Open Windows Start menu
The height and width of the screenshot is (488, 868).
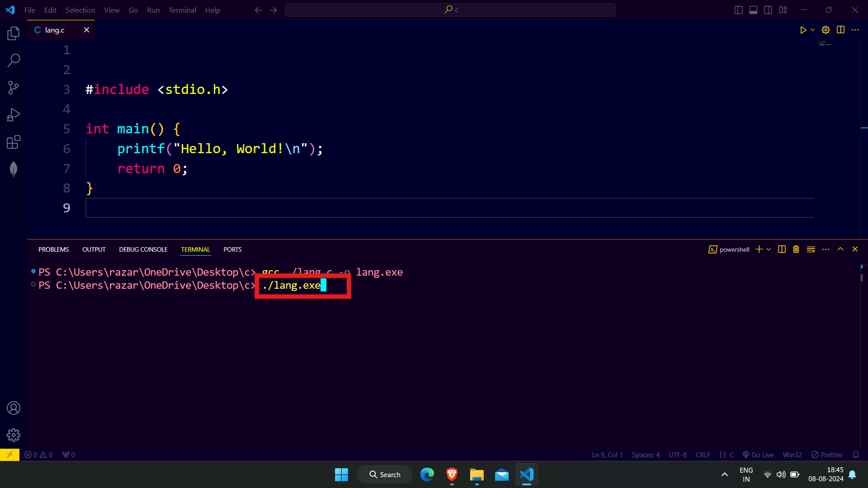[341, 474]
